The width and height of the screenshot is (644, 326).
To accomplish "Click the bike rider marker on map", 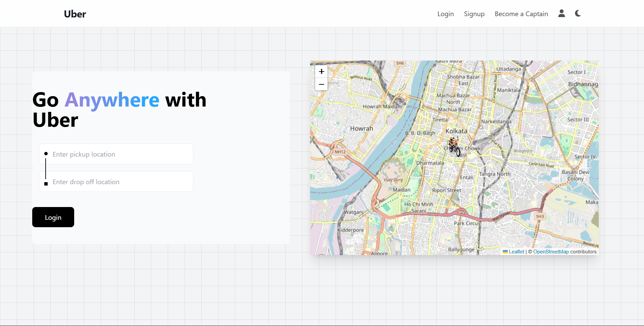I will (454, 147).
